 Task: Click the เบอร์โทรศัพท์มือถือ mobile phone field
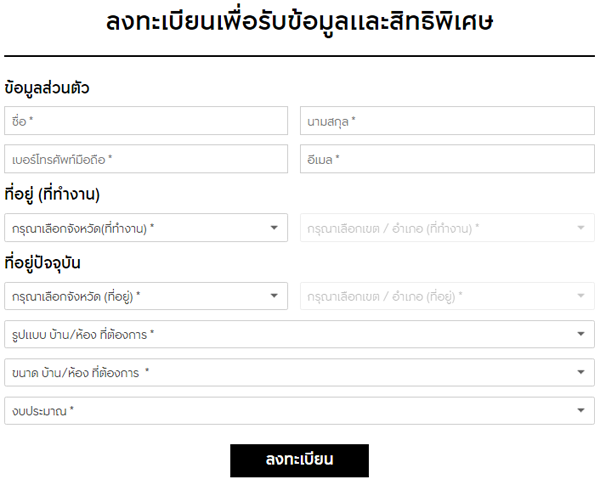tap(146, 159)
